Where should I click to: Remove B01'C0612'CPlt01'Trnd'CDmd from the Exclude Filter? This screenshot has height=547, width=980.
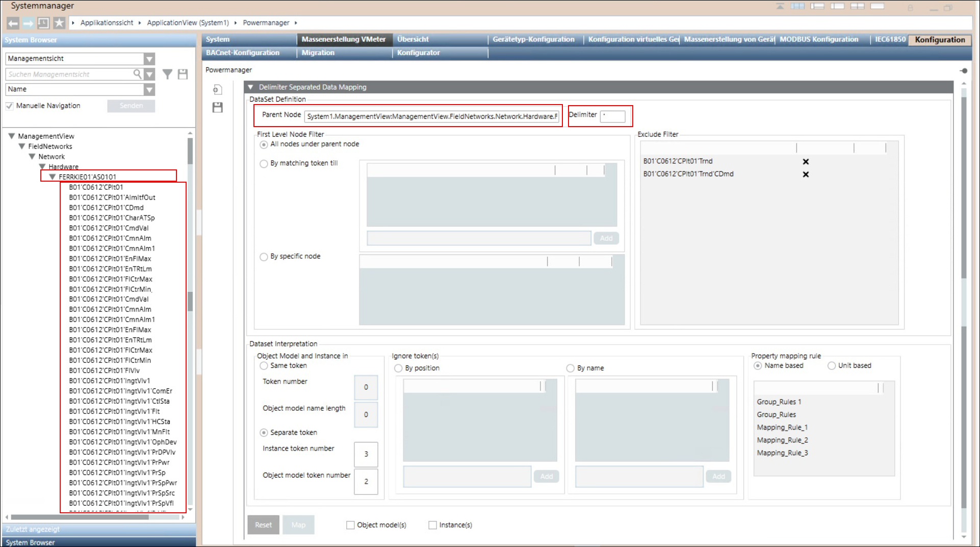click(806, 175)
